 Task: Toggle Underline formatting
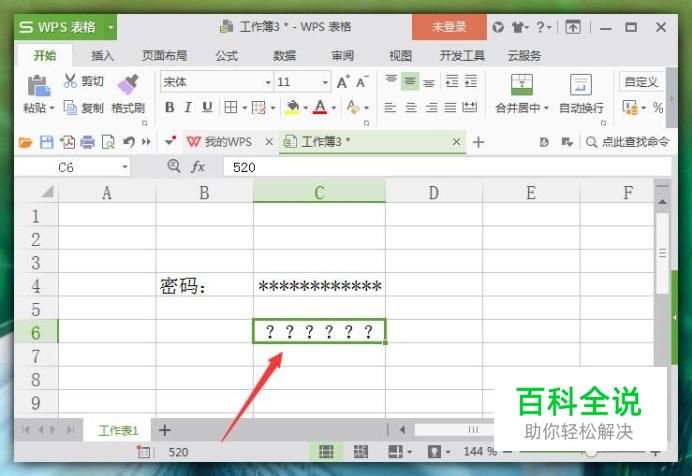click(207, 107)
